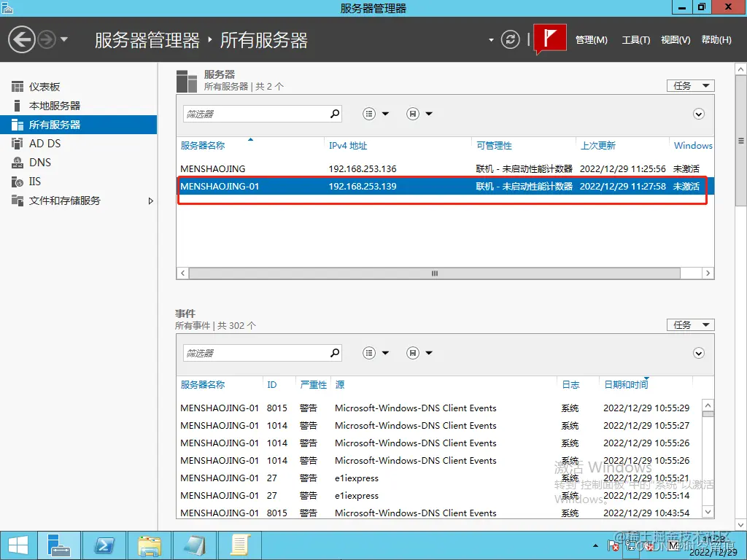Sort by 可管理性 column
The width and height of the screenshot is (747, 560).
pyautogui.click(x=494, y=146)
